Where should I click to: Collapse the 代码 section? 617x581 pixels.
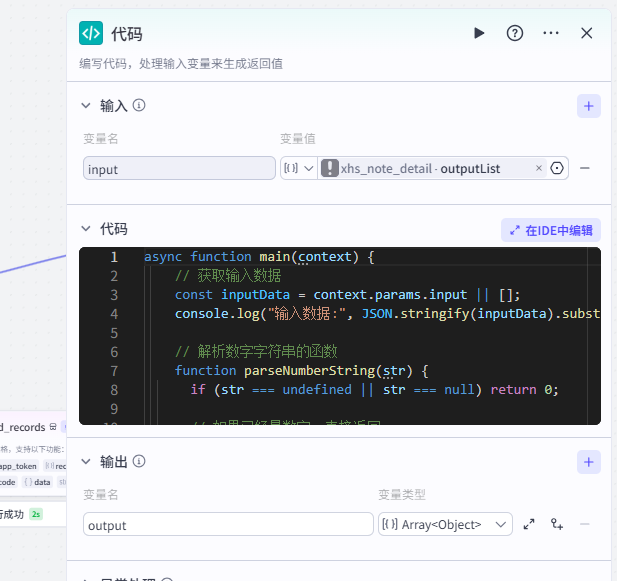tap(86, 229)
